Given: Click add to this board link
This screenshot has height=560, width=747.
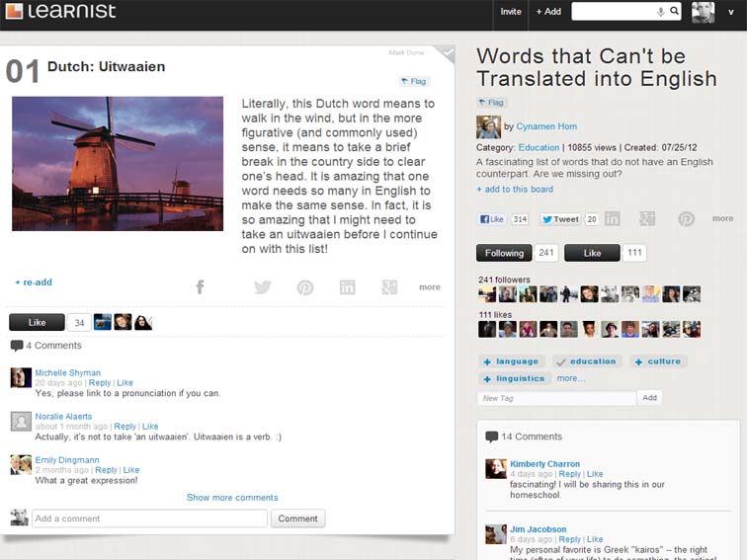Looking at the screenshot, I should (515, 190).
